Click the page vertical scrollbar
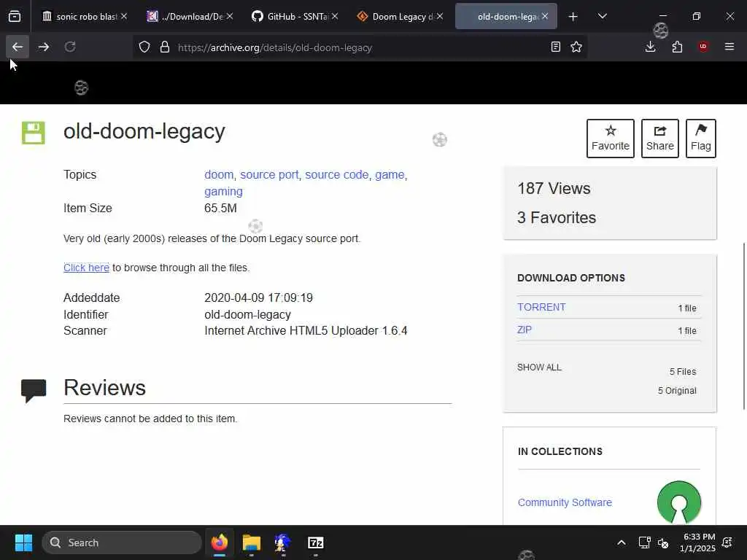 tap(743, 326)
